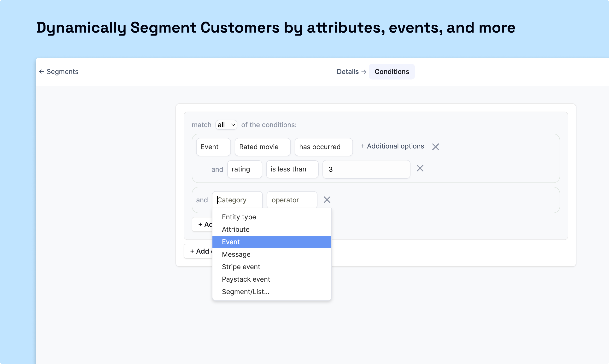Remove the empty Category condition row
The image size is (609, 364).
[327, 200]
